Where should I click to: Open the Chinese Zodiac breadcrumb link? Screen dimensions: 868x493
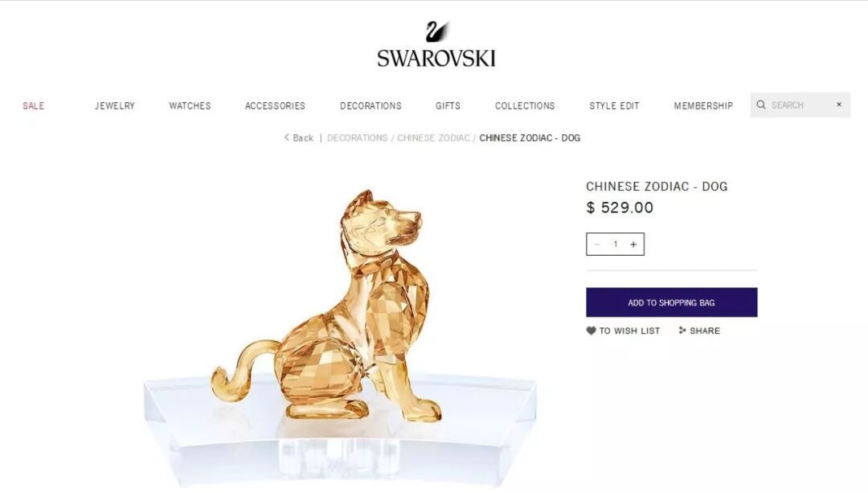(x=433, y=138)
